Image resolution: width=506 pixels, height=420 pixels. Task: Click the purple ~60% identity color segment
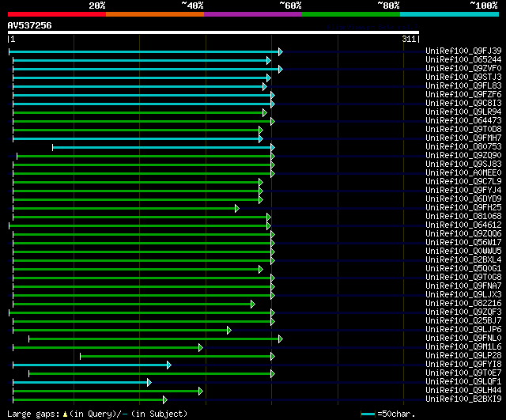click(253, 14)
